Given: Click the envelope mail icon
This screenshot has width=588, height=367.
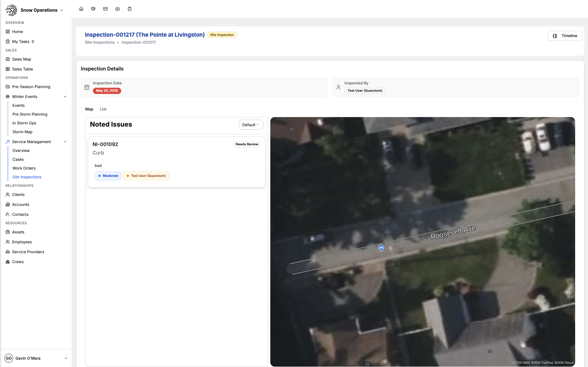Looking at the screenshot, I should [x=105, y=9].
